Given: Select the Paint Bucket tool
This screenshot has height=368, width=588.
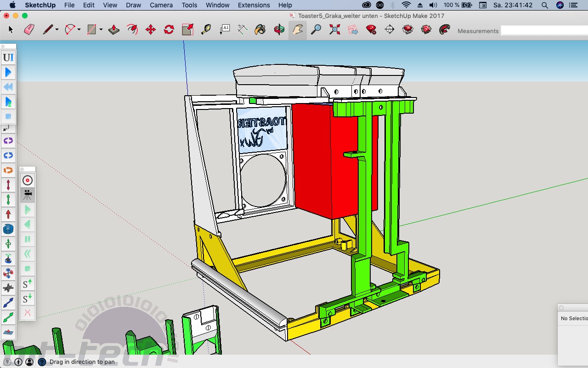Looking at the screenshot, I should (x=260, y=30).
